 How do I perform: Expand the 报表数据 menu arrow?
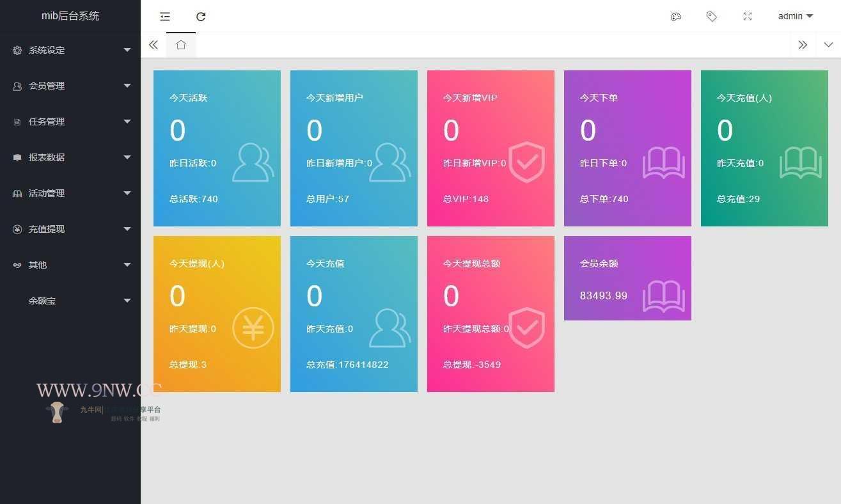(127, 157)
